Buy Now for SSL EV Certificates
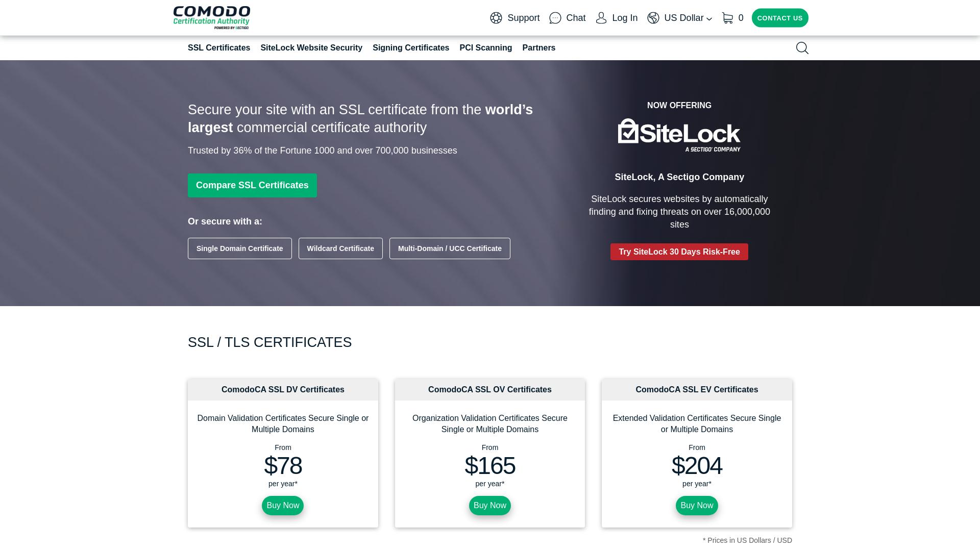The width and height of the screenshot is (980, 551). click(x=697, y=506)
